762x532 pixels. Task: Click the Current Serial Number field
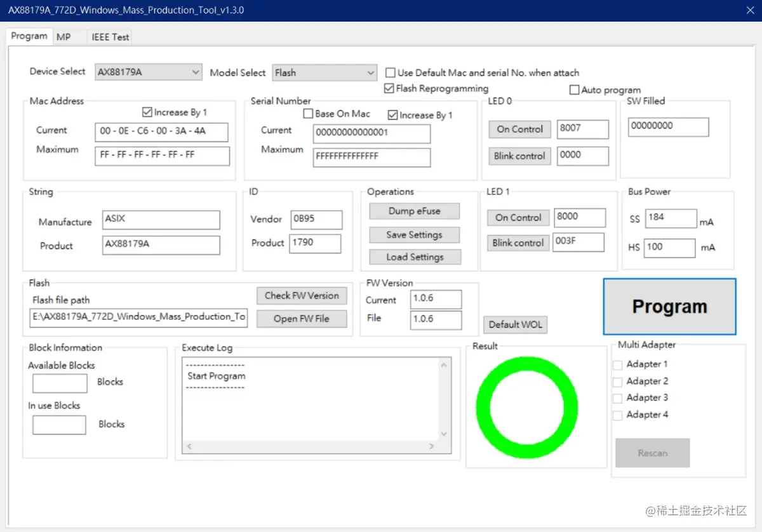point(371,133)
